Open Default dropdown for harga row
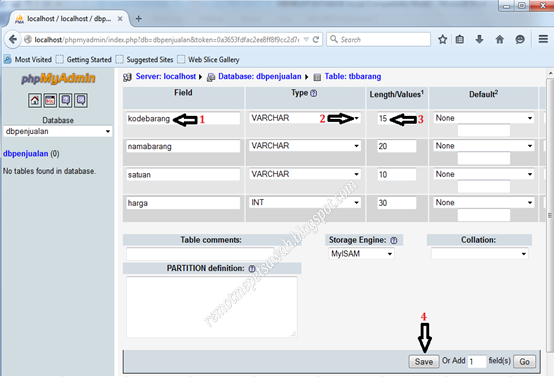Viewport: 554px width, 377px height. tap(484, 202)
